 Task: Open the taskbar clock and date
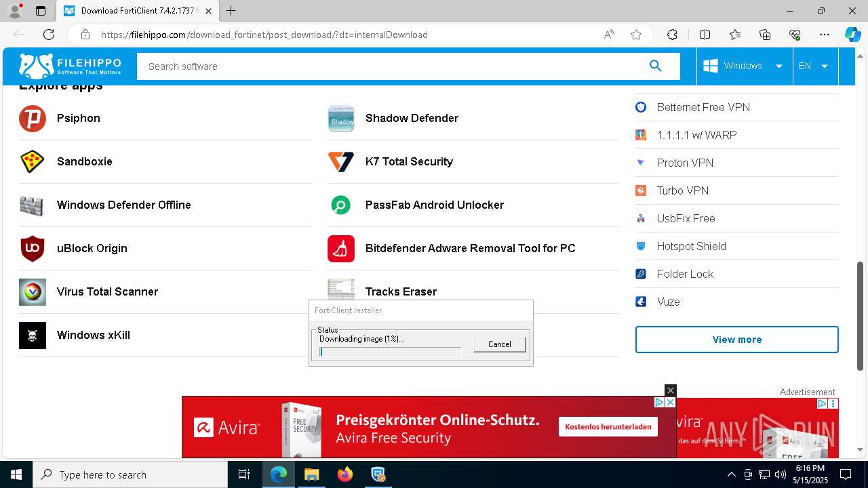(810, 474)
